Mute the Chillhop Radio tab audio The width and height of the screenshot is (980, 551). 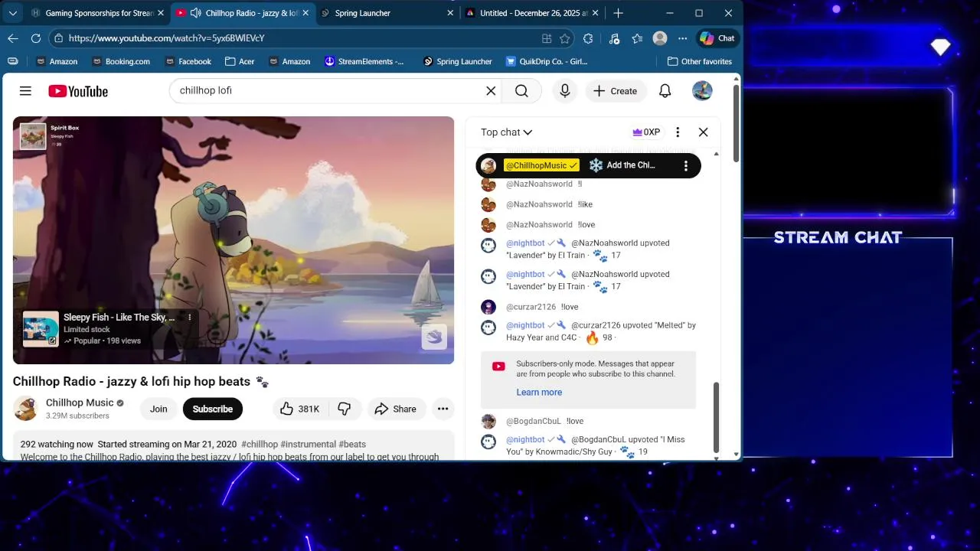pos(196,13)
